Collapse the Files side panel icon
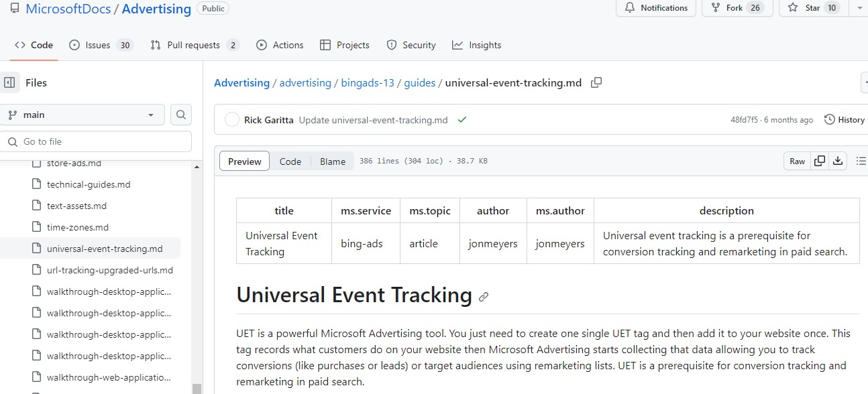 9,82
